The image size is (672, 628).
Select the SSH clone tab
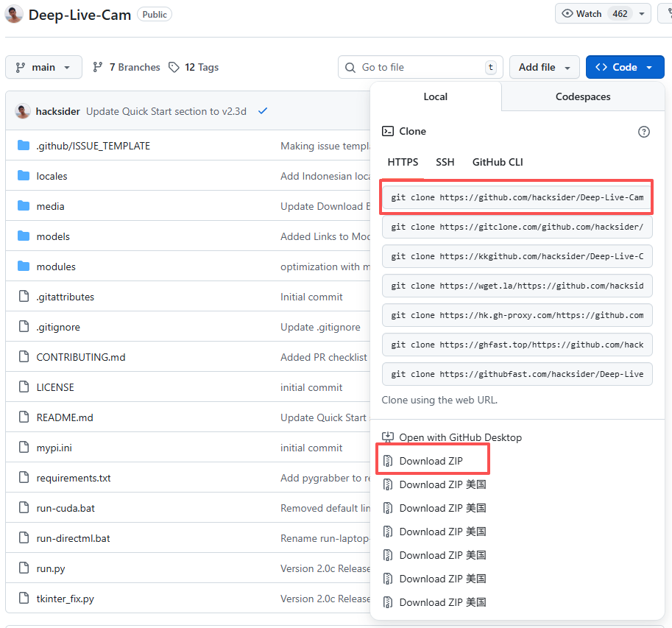(445, 163)
